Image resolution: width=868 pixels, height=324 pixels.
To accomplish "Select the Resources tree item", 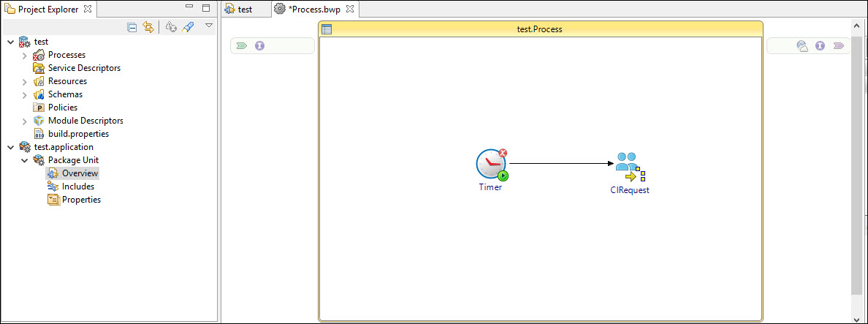I will 67,81.
